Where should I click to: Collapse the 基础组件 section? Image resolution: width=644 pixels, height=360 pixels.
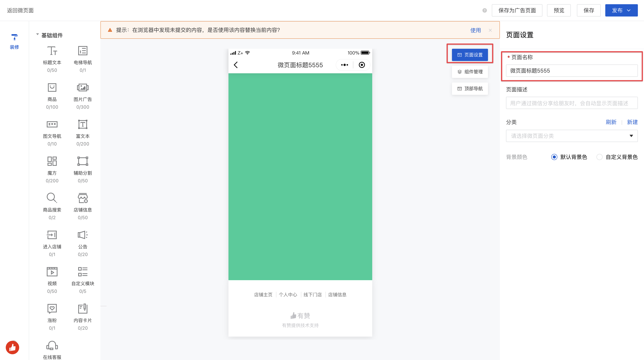[38, 35]
